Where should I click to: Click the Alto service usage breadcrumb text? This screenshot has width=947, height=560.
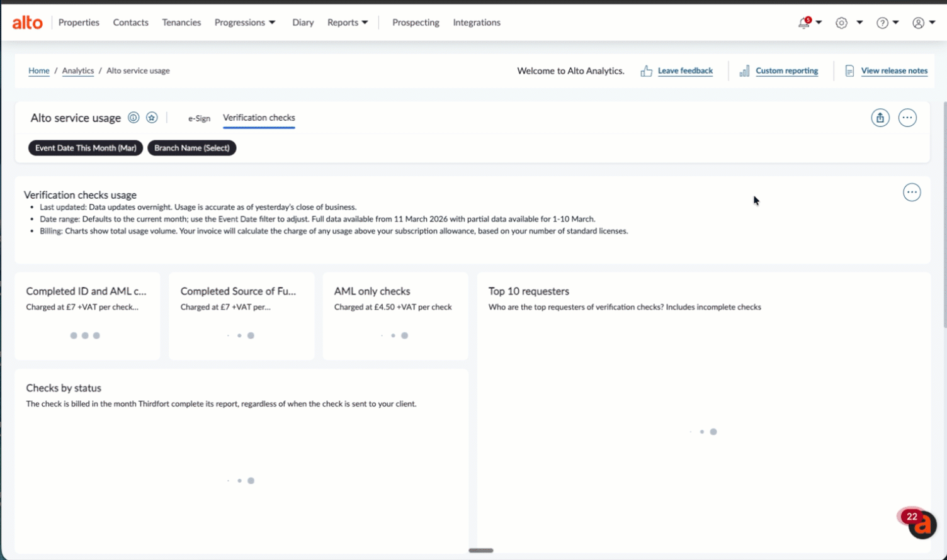click(x=138, y=71)
